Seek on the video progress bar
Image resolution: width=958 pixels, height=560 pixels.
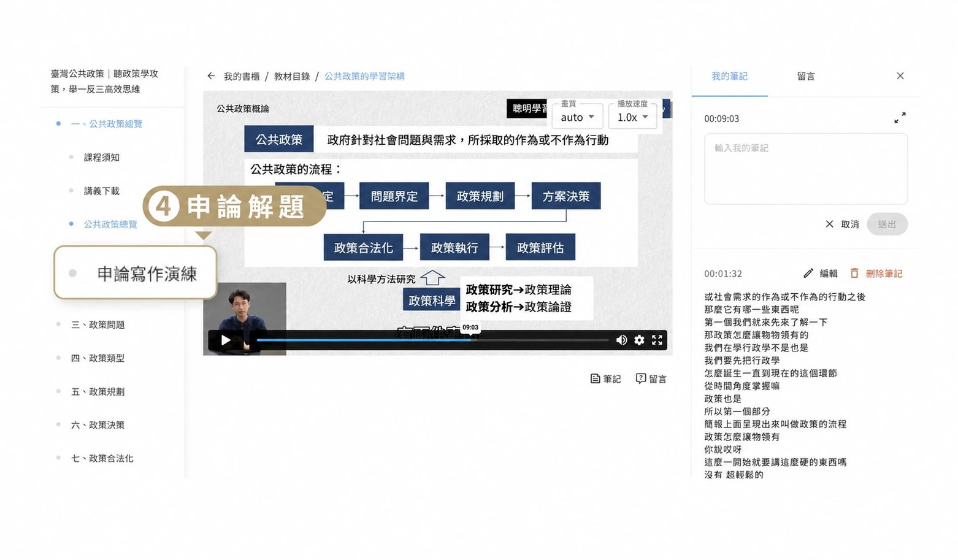click(x=432, y=340)
